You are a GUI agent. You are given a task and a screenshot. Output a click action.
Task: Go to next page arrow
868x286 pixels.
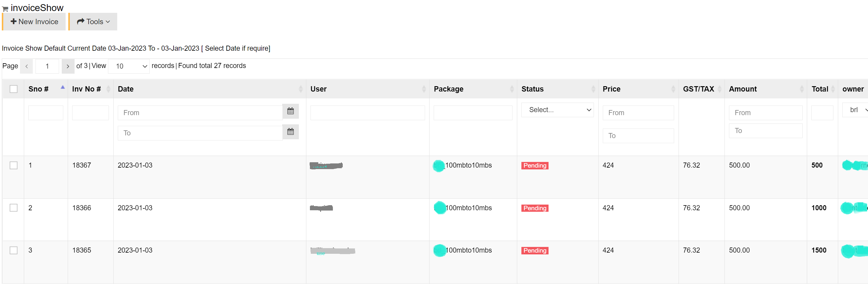click(x=68, y=67)
